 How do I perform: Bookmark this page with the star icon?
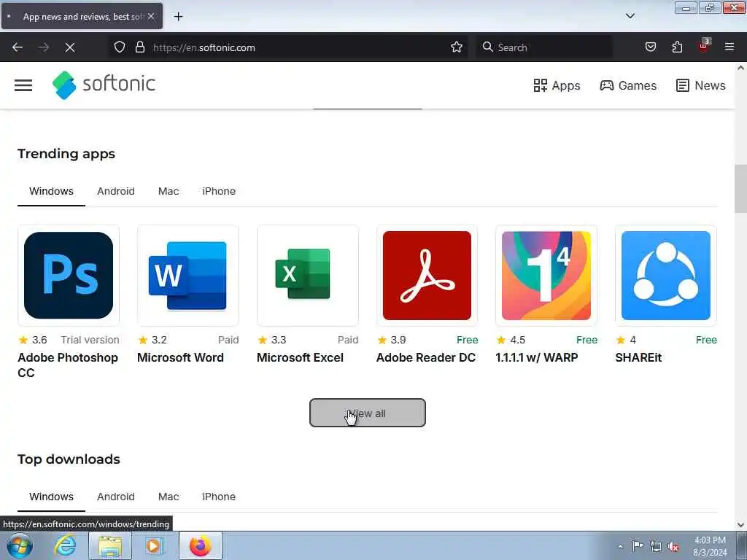coord(457,47)
